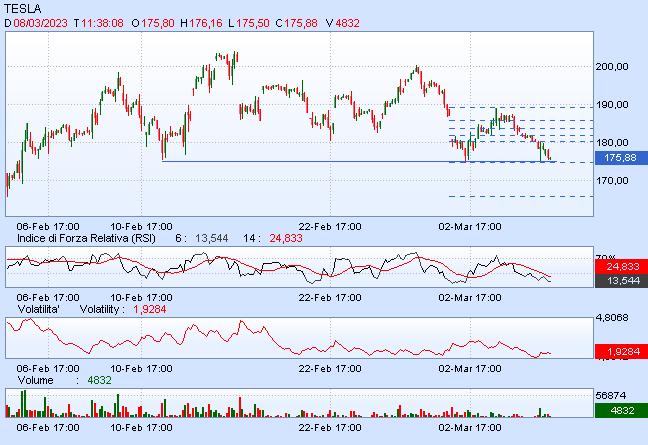Click 22-Feb 17:00 under RSI panel
The image size is (648, 445).
330,298
